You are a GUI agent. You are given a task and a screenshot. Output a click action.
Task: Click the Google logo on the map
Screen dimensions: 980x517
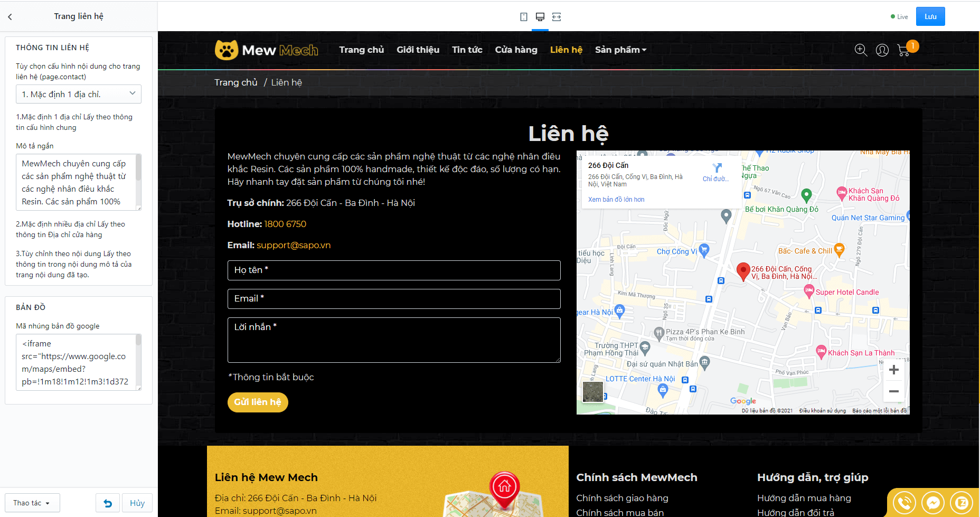point(743,401)
